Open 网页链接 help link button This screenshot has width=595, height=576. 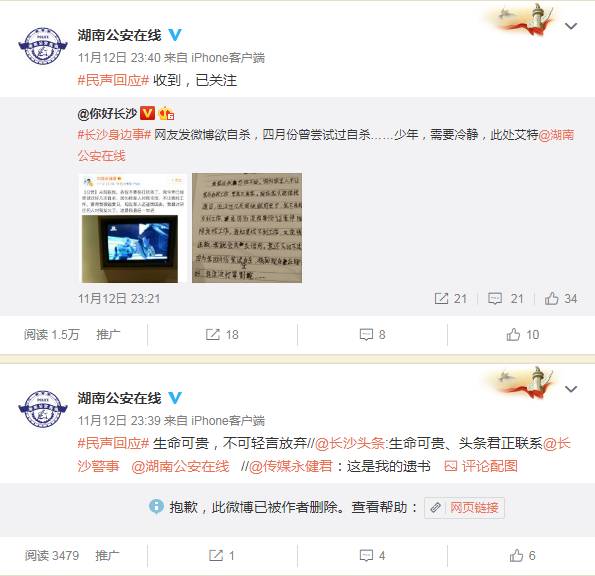[x=464, y=508]
